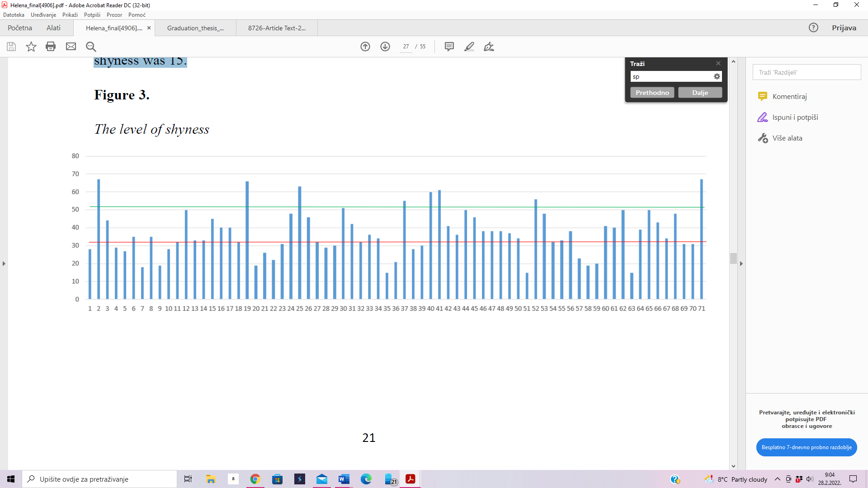Viewport: 868px width, 488px height.
Task: Select the highlight text pen tool
Action: 469,47
